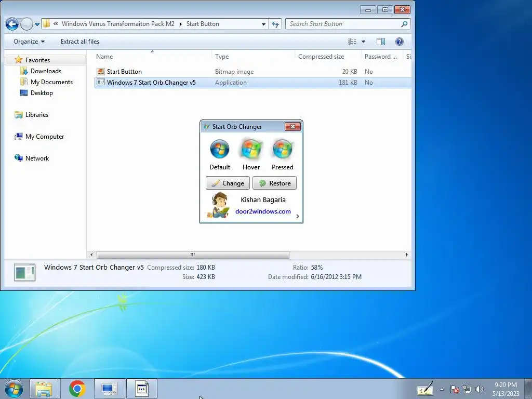
Task: Go back in Explorer window
Action: [12, 24]
